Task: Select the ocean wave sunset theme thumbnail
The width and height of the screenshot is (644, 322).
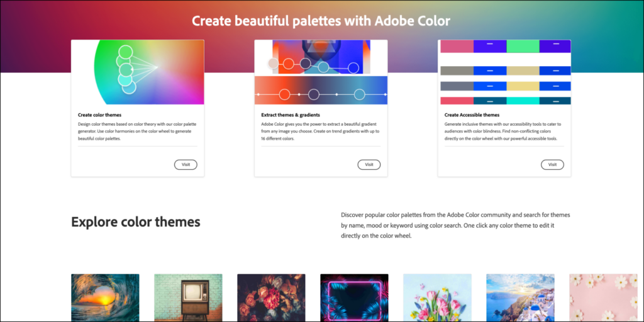Action: point(105,297)
